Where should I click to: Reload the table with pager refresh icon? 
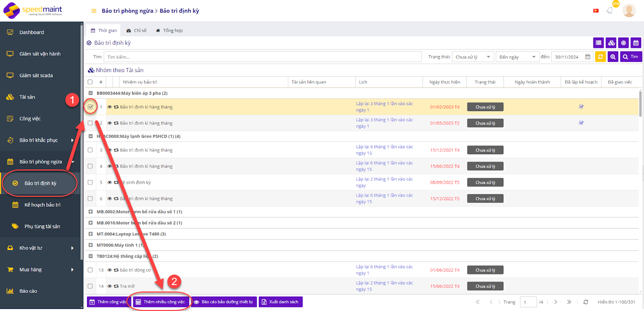(x=586, y=302)
